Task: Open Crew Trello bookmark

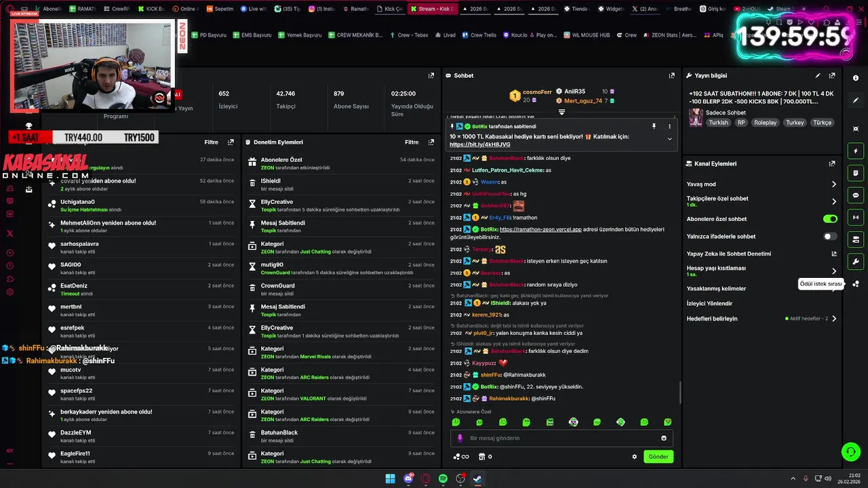Action: tap(479, 35)
